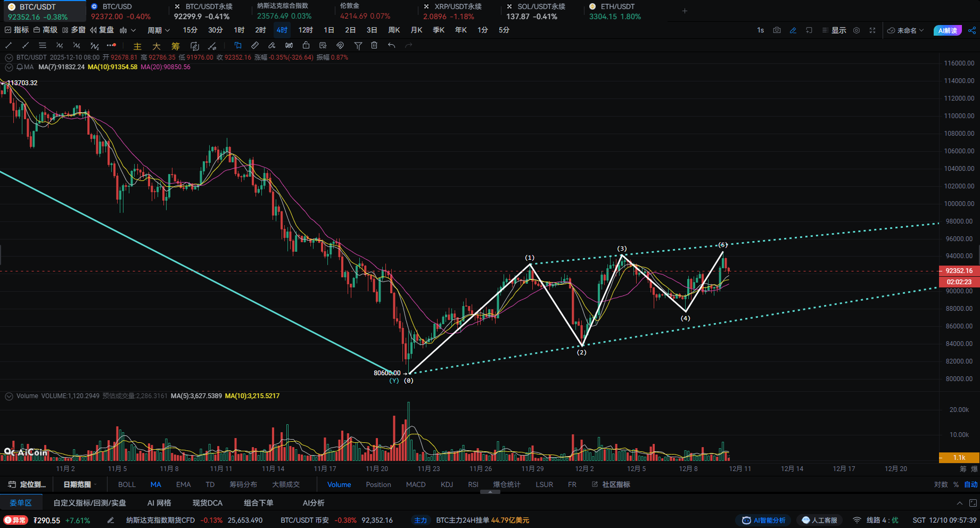Select the 15分 timeframe
The image size is (980, 528).
[190, 30]
